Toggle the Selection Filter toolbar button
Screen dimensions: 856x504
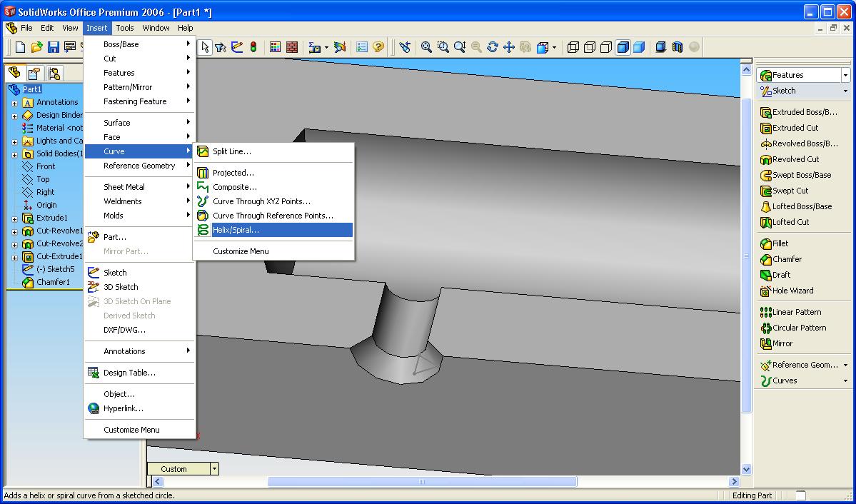click(221, 48)
